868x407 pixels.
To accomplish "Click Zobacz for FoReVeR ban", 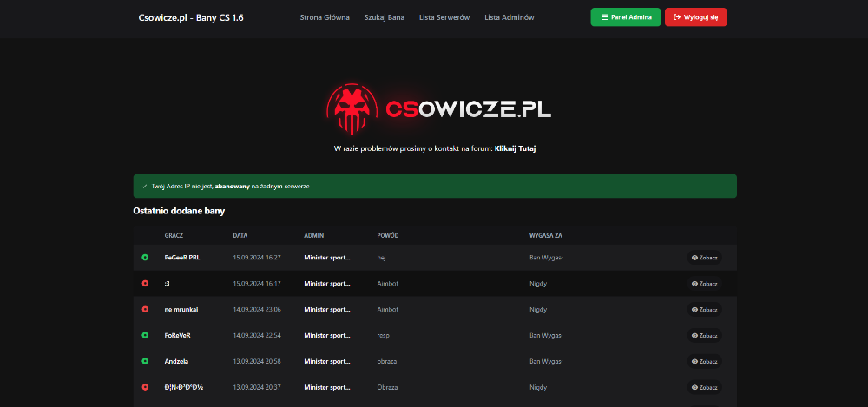I will (x=704, y=336).
